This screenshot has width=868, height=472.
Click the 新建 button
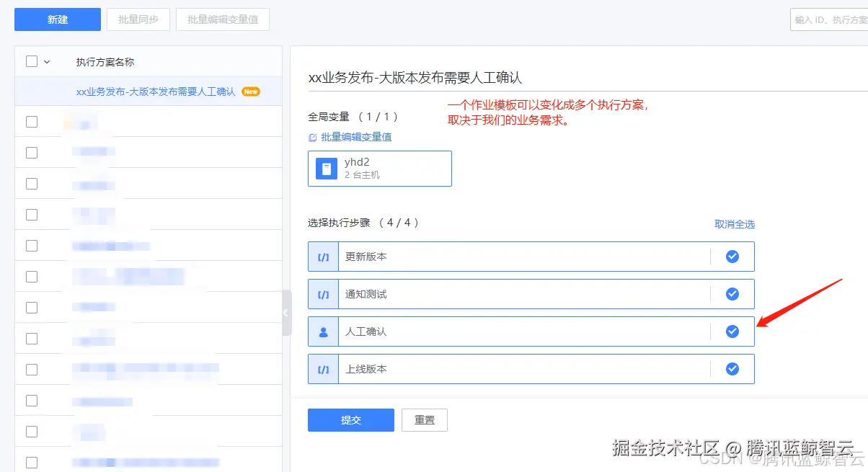pyautogui.click(x=57, y=19)
